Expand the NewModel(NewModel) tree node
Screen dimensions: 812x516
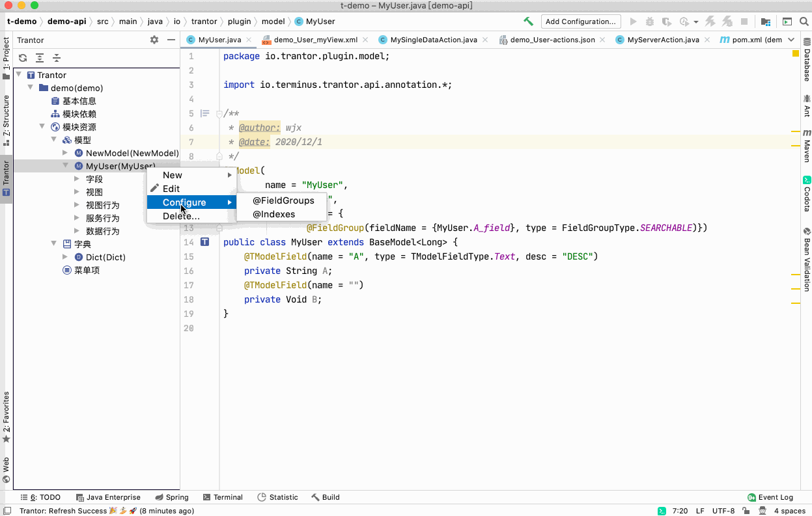pyautogui.click(x=65, y=153)
